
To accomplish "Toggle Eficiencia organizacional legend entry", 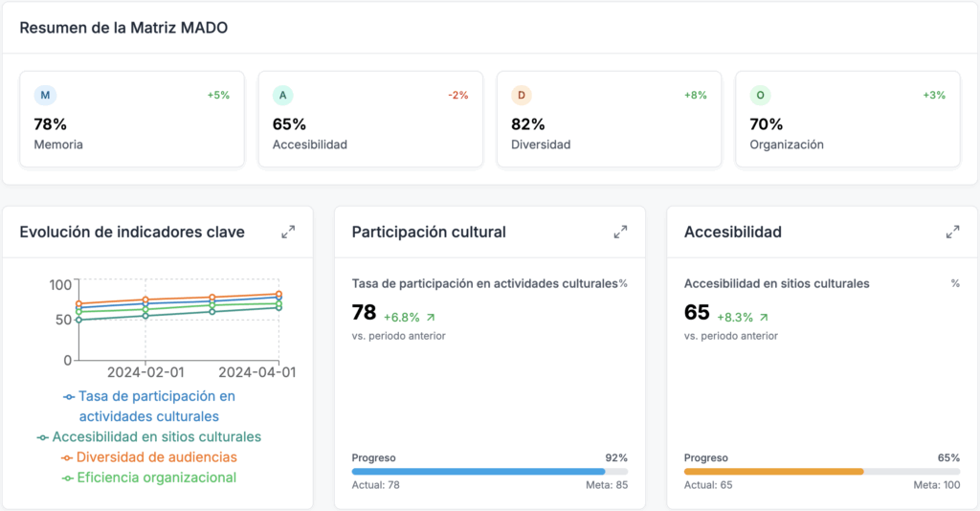I will [x=156, y=478].
